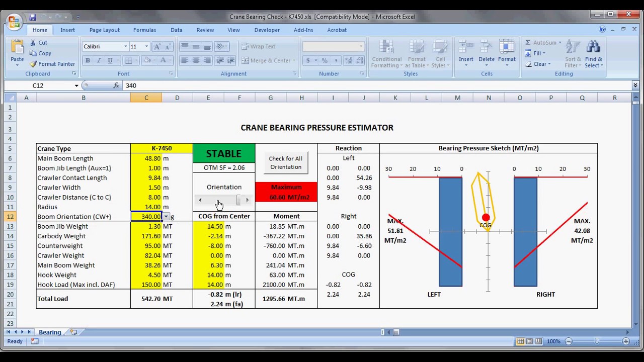The width and height of the screenshot is (644, 362).
Task: Open Conditional Formatting menu
Action: pos(386,54)
